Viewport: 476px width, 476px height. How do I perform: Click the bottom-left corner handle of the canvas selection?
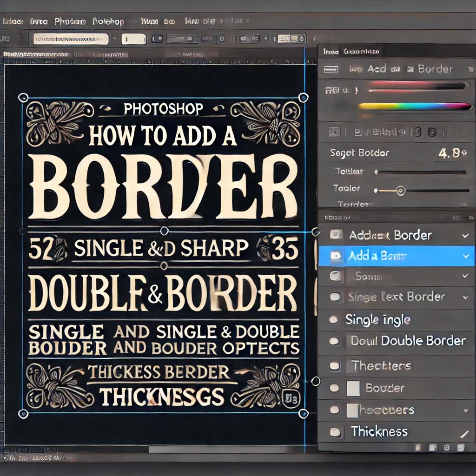click(x=23, y=414)
